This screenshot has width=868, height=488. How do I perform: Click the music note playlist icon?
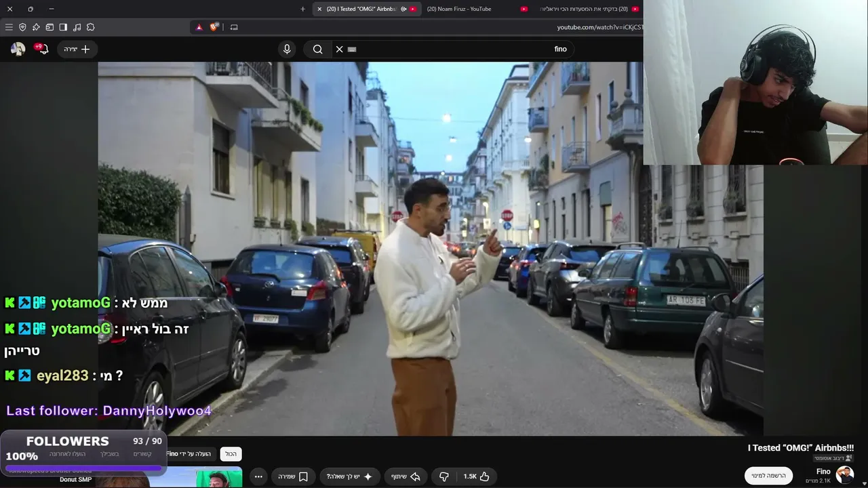coord(77,27)
